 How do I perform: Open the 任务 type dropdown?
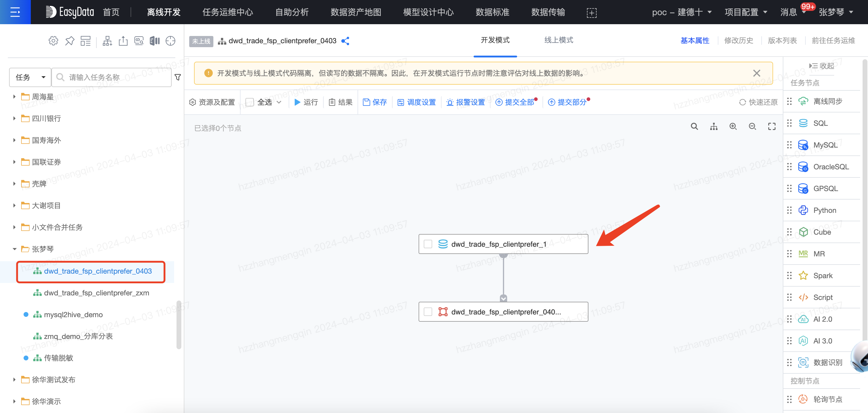click(30, 77)
